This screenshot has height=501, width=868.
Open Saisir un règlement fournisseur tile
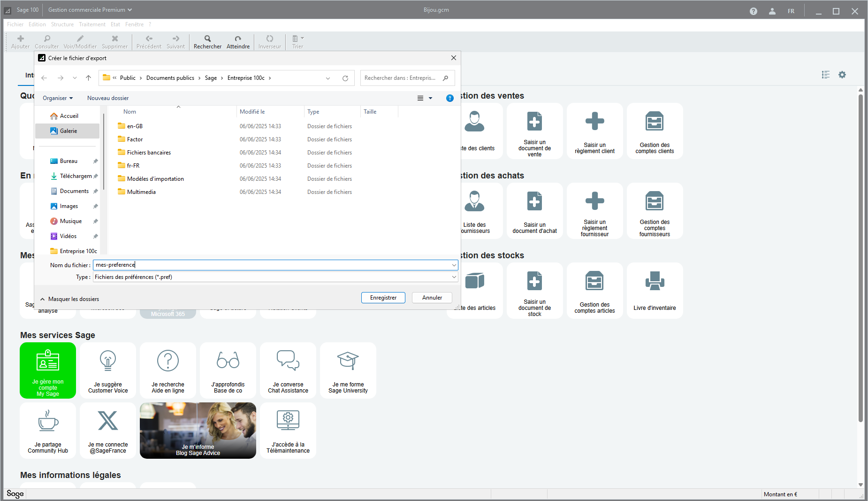click(595, 211)
